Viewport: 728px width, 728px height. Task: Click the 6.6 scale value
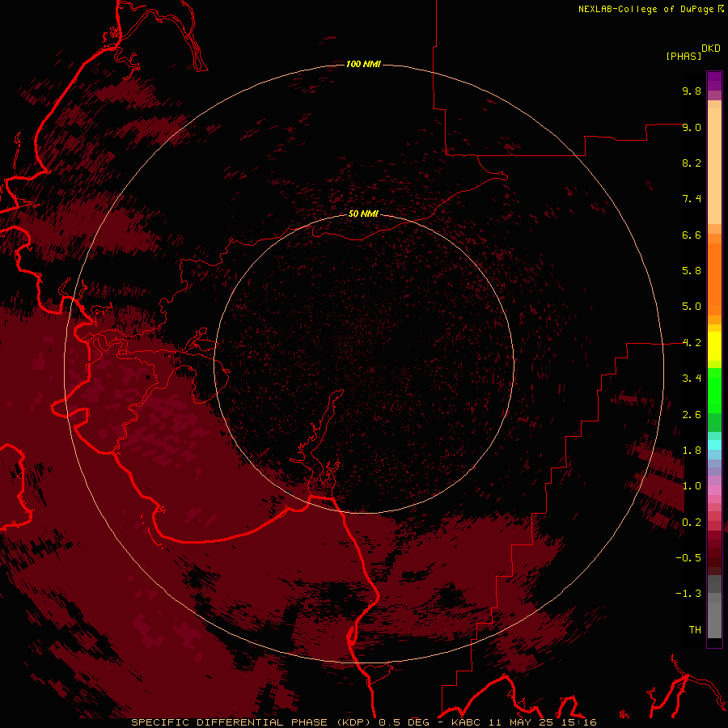(692, 235)
